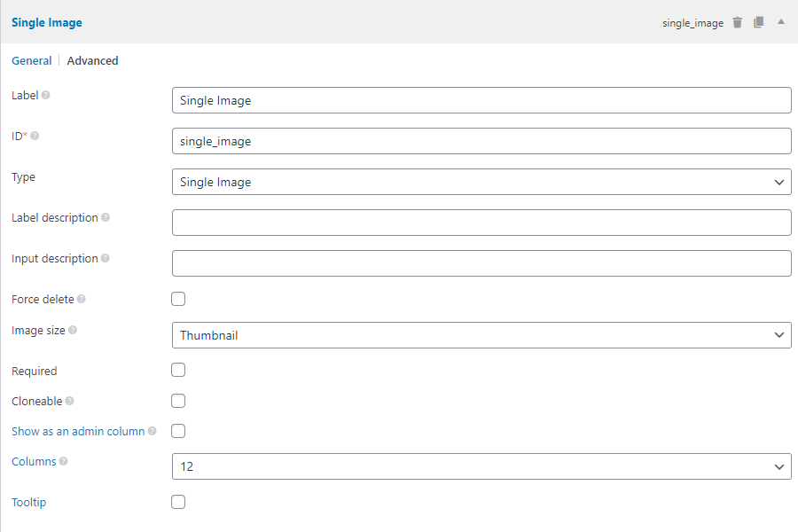Expand the Columns dropdown
Viewport: 798px width, 532px height.
(481, 466)
